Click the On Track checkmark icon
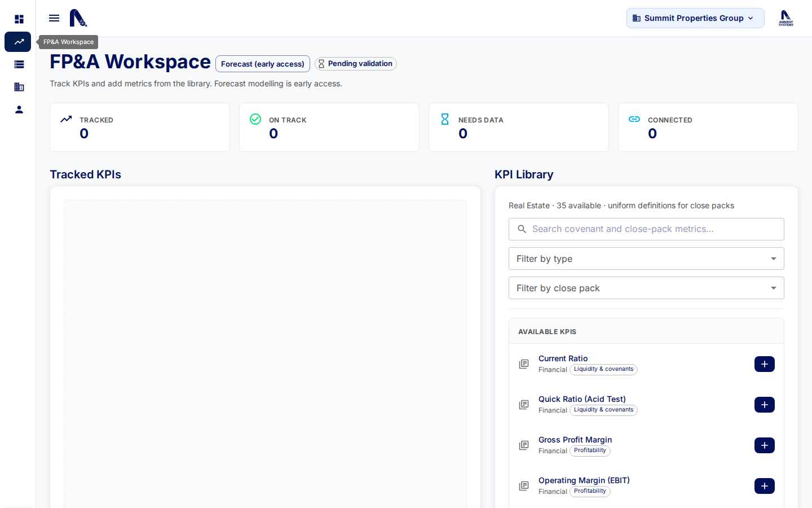The width and height of the screenshot is (812, 508). [x=255, y=119]
